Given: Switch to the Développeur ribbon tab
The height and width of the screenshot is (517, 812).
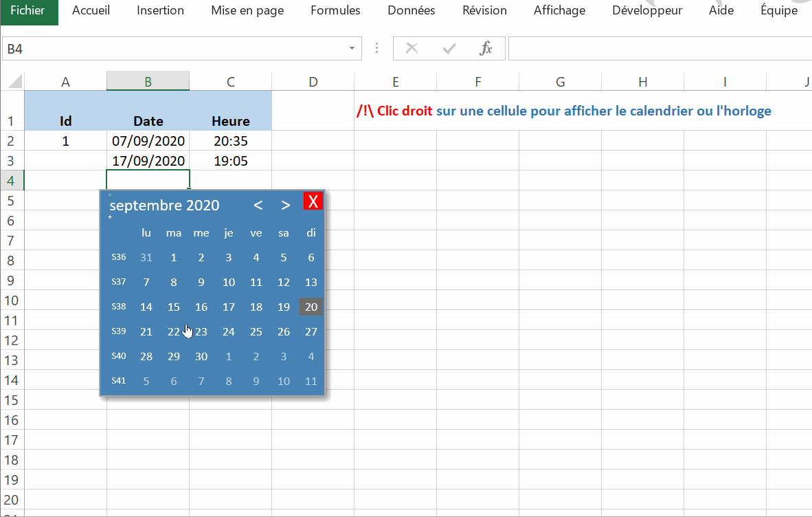Looking at the screenshot, I should point(646,10).
